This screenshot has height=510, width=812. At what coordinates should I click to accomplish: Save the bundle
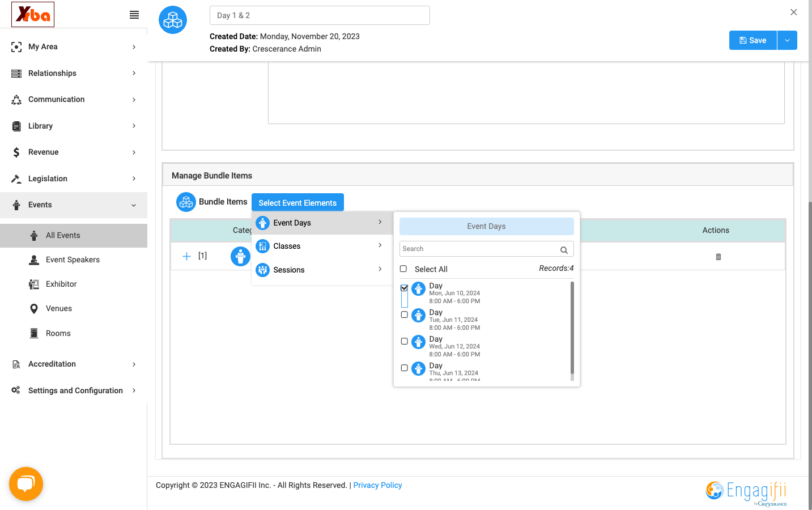pyautogui.click(x=753, y=40)
